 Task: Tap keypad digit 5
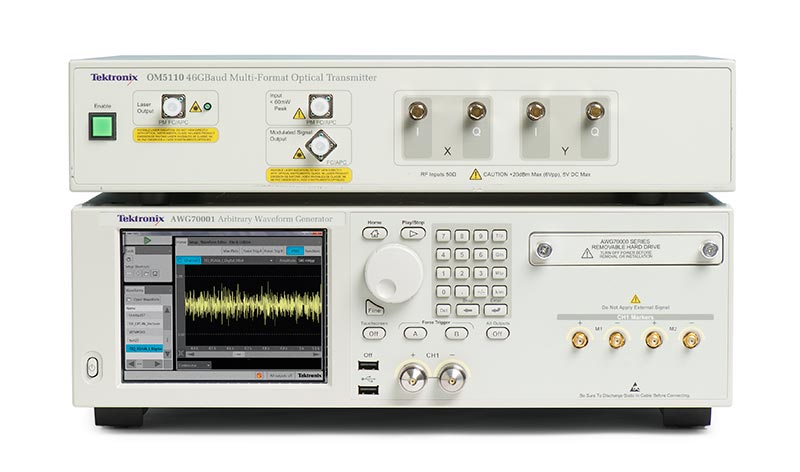(462, 254)
